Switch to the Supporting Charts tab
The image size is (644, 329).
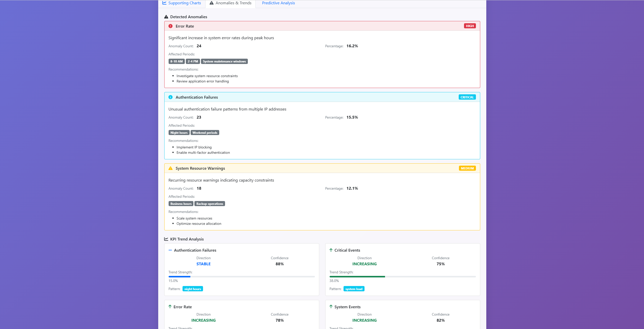pos(185,3)
